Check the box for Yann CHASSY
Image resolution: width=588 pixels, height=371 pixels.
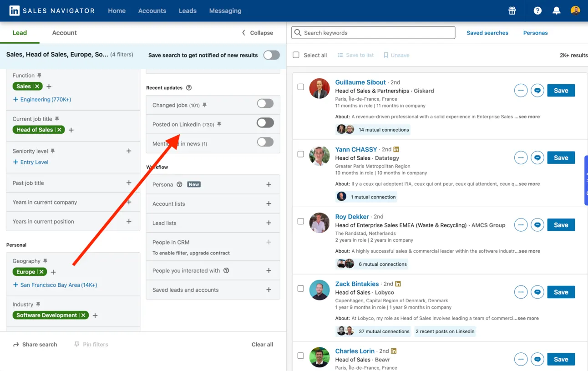(x=301, y=154)
